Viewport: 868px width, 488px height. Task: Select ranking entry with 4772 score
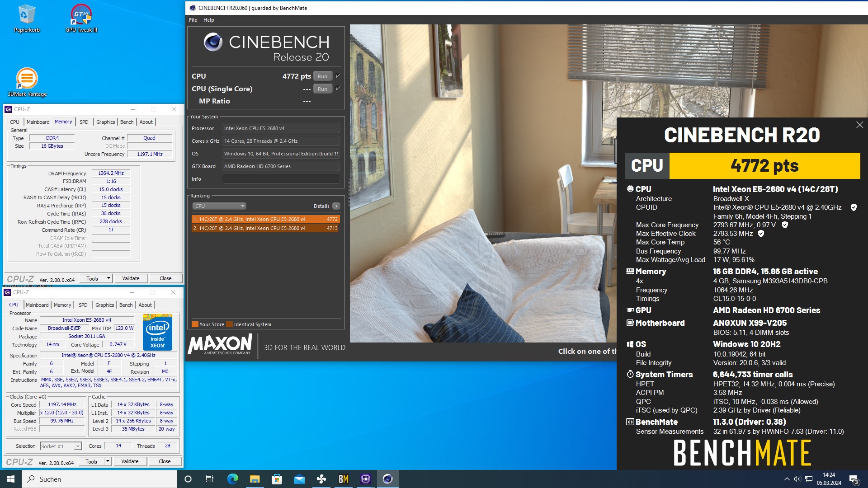point(265,219)
